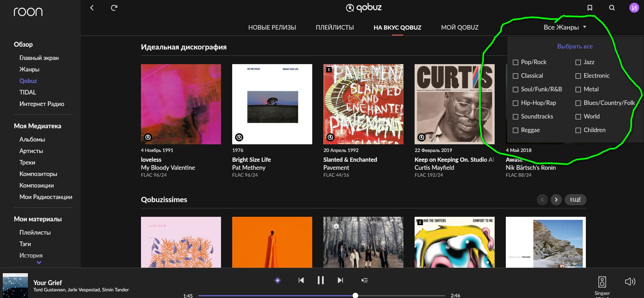This screenshot has width=644, height=298.
Task: Check the Soul/Funk/R&B genre box
Action: (x=516, y=90)
